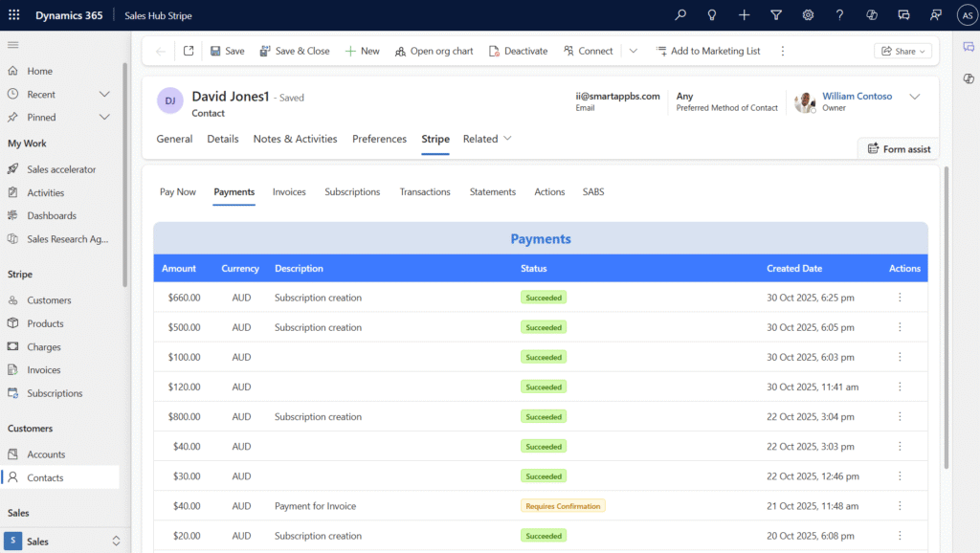Click the help question mark icon

tap(839, 15)
